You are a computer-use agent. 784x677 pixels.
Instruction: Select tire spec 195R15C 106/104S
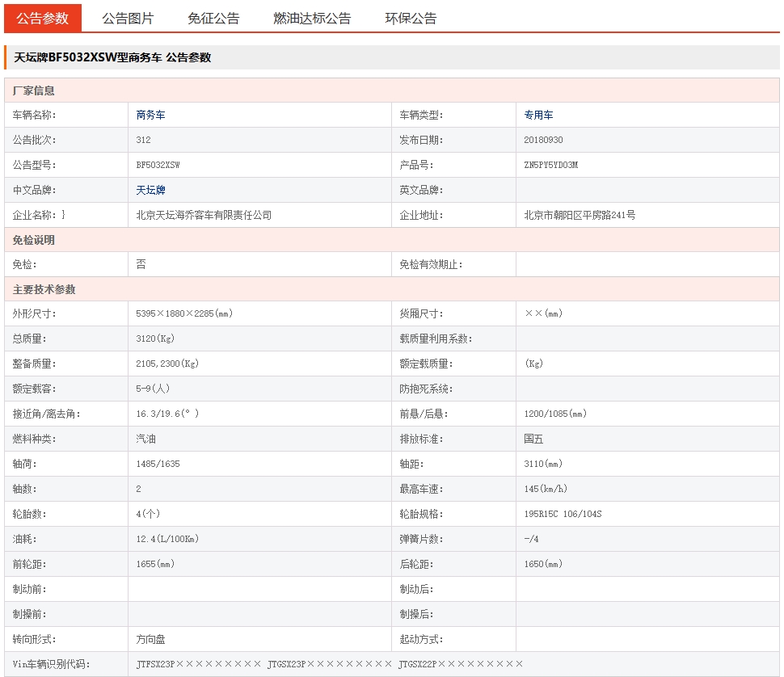pos(563,514)
